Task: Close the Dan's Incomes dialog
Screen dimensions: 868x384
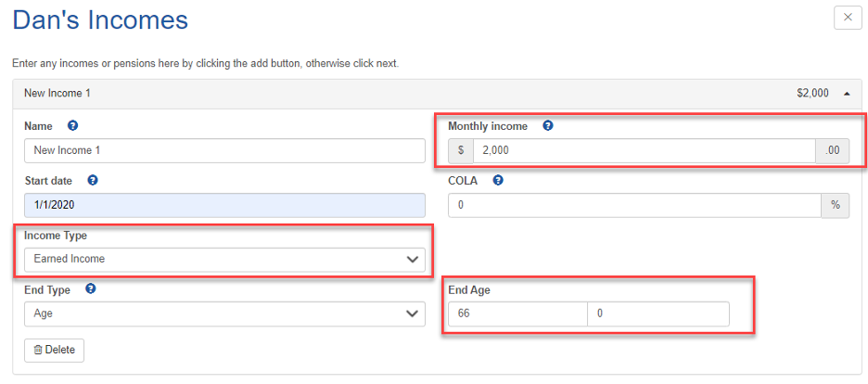Action: [x=848, y=17]
